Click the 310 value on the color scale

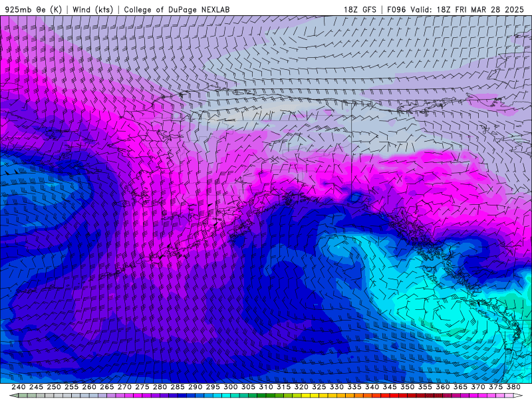pyautogui.click(x=265, y=387)
